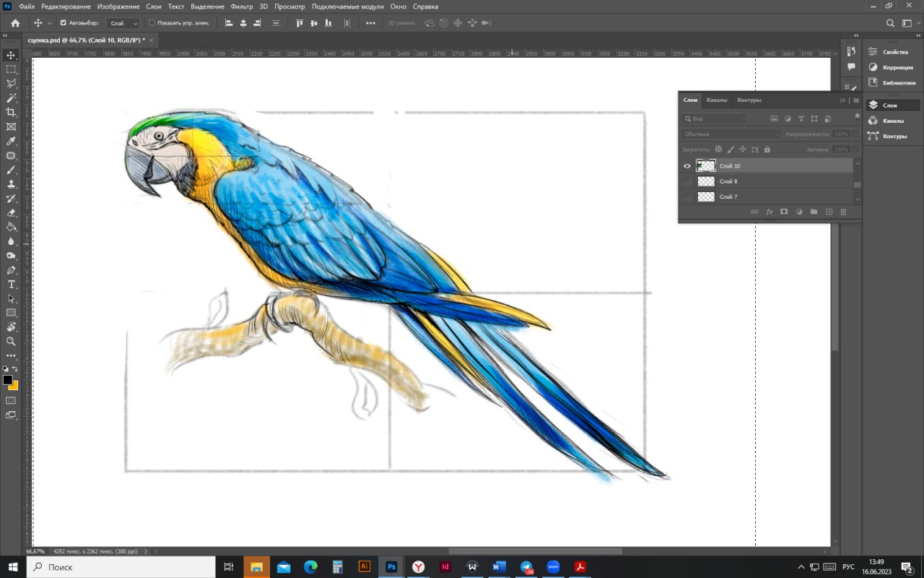This screenshot has height=578, width=924.
Task: Select the Magic Wand tool
Action: (11, 98)
